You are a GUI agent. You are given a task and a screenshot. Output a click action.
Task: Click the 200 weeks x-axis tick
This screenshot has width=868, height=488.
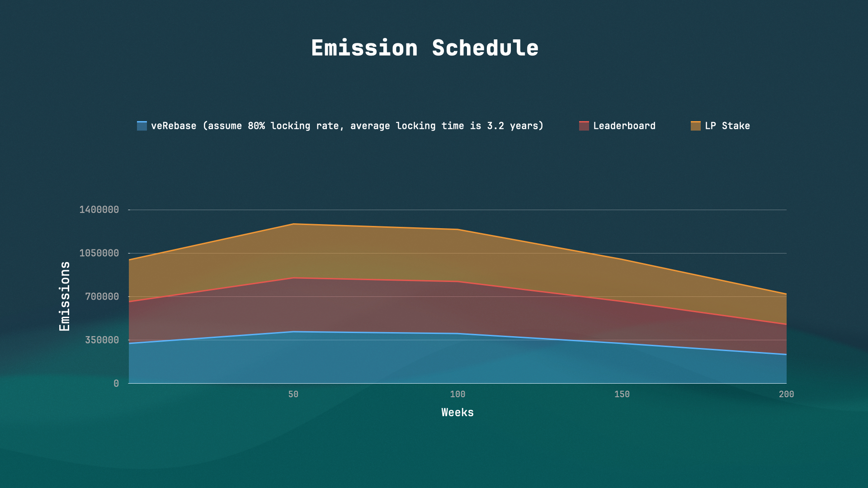pos(786,394)
